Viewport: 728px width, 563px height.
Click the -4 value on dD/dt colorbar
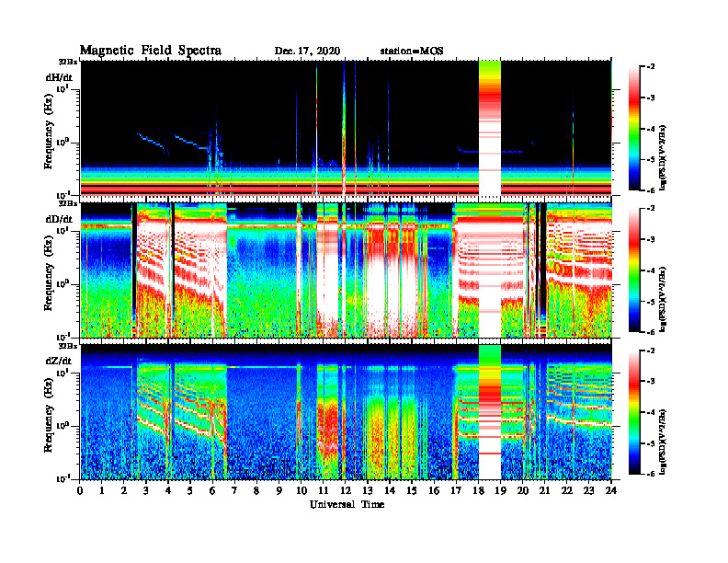[x=651, y=270]
